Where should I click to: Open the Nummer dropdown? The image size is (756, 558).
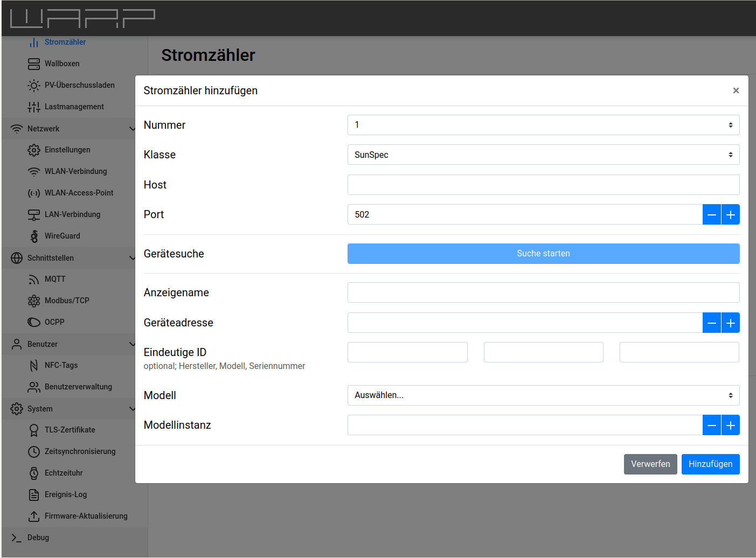543,125
